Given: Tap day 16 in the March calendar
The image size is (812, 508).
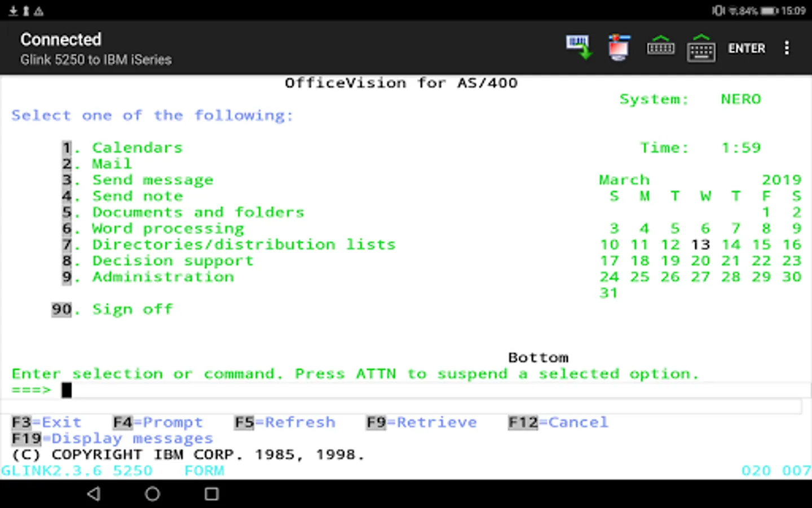Looking at the screenshot, I should coord(792,245).
